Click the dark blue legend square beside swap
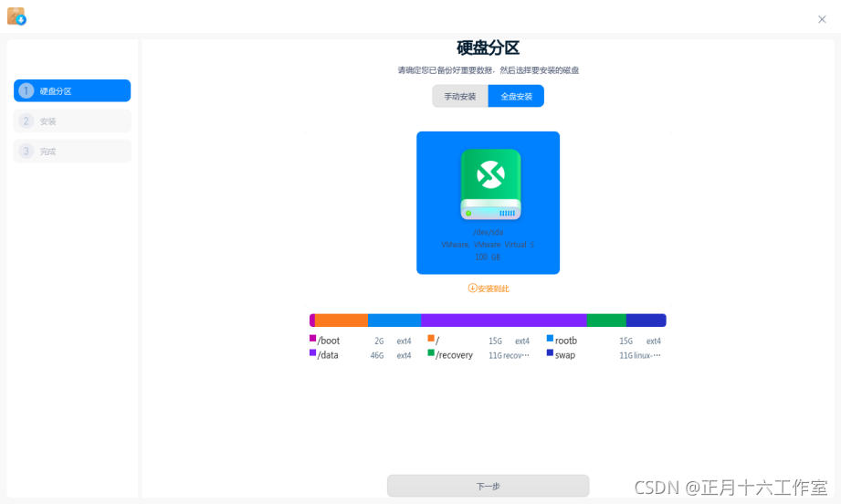 pyautogui.click(x=550, y=352)
